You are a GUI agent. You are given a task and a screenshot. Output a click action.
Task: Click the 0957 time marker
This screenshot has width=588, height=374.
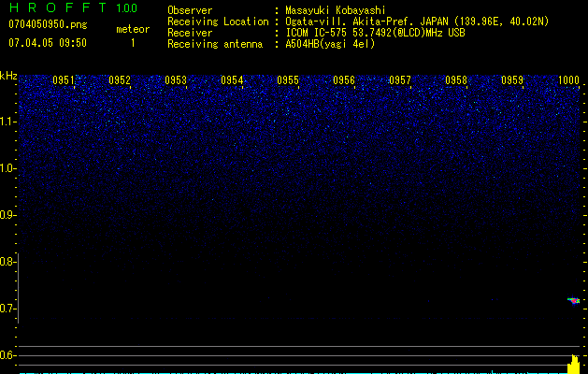pyautogui.click(x=400, y=80)
